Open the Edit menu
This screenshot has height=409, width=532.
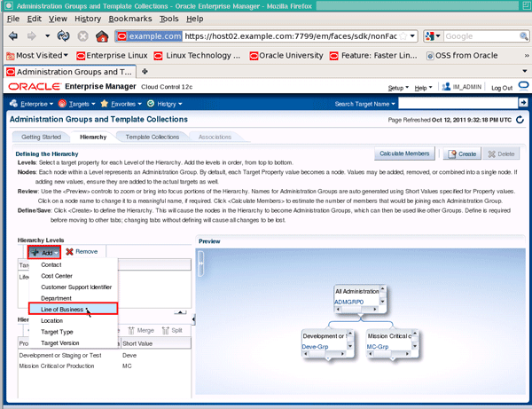tap(35, 19)
